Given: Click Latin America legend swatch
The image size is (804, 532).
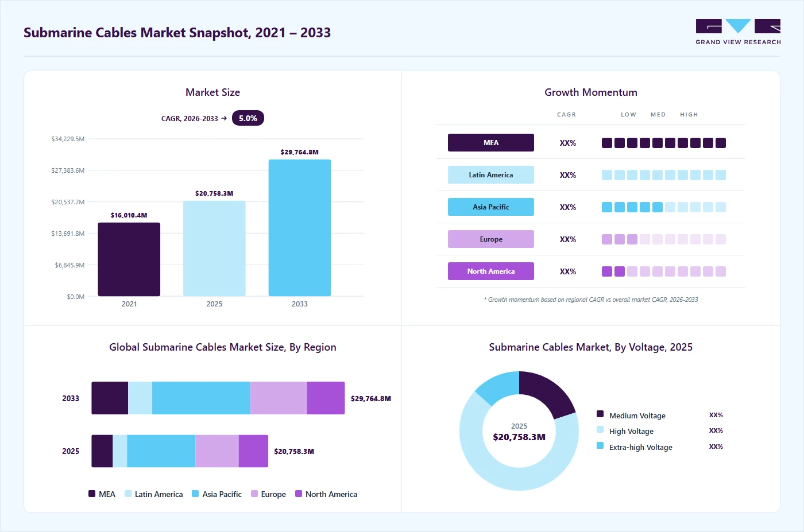Looking at the screenshot, I should 128,494.
